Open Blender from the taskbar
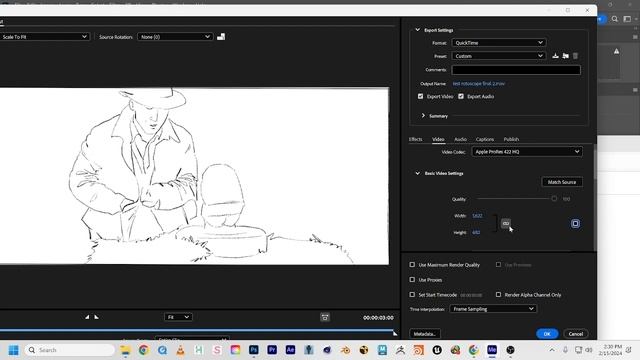This screenshot has height=360, width=640. [345, 350]
